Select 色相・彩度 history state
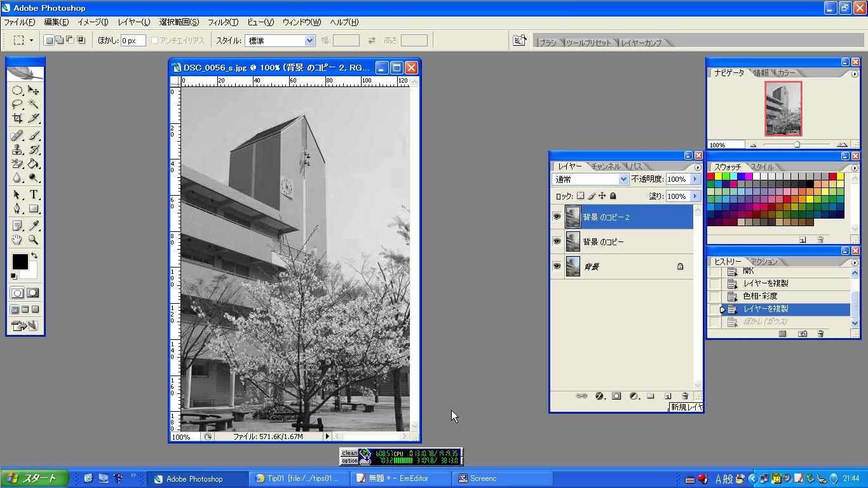 tap(760, 296)
